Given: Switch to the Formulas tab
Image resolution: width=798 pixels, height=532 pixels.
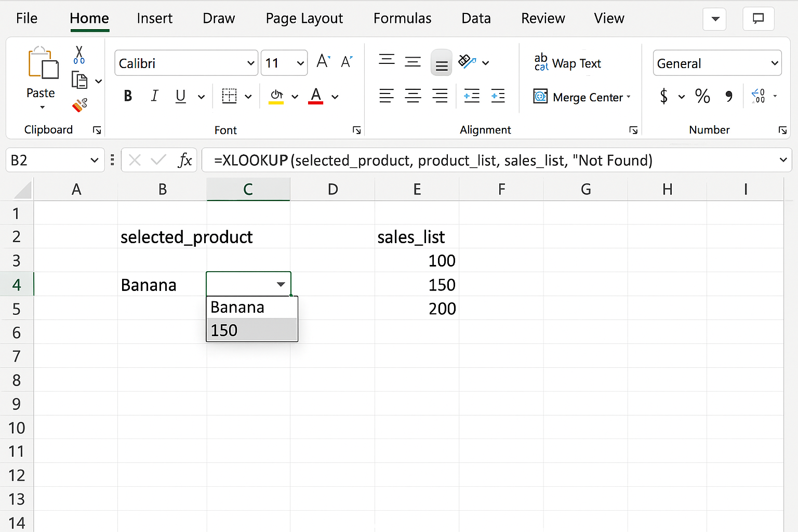Looking at the screenshot, I should 402,18.
